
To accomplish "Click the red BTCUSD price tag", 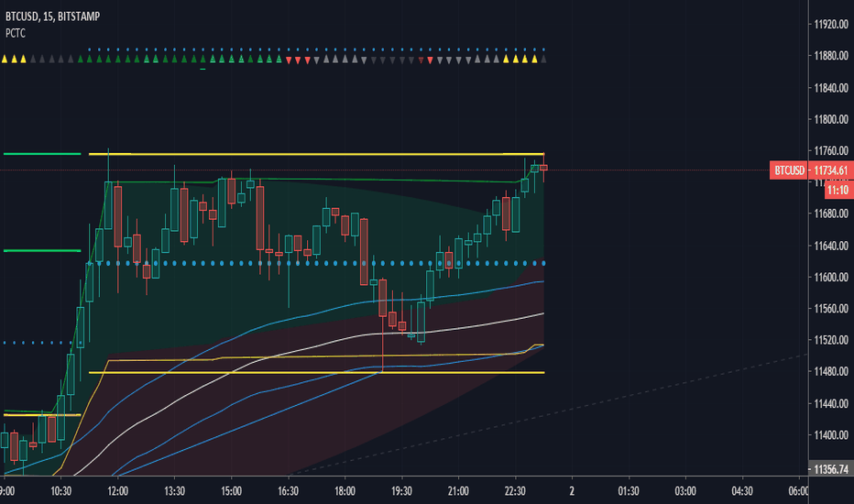I will coord(789,170).
